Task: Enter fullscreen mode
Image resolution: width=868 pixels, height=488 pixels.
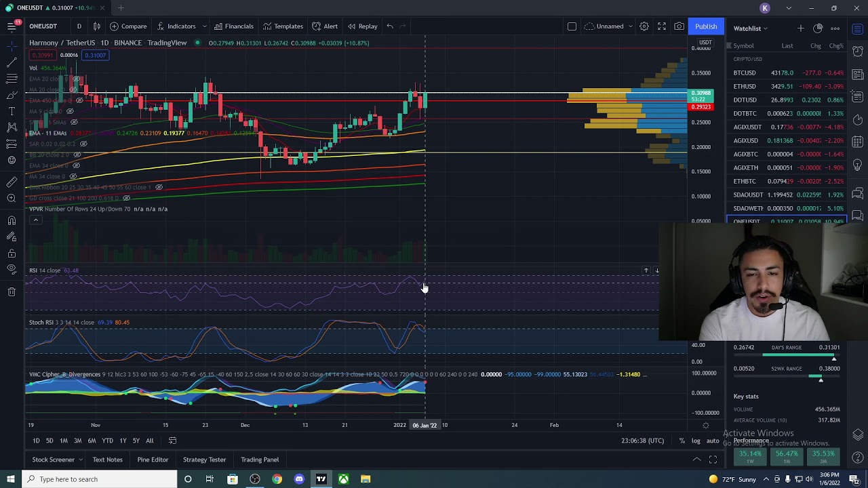Action: click(661, 26)
